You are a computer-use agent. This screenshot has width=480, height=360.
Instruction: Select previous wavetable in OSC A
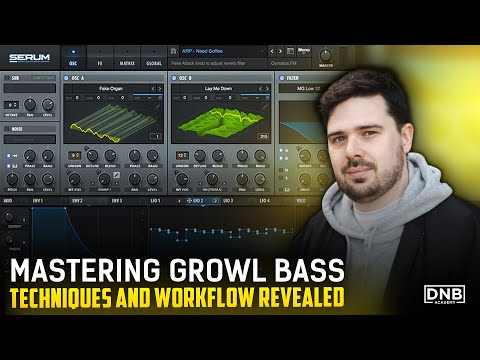[x=153, y=89]
